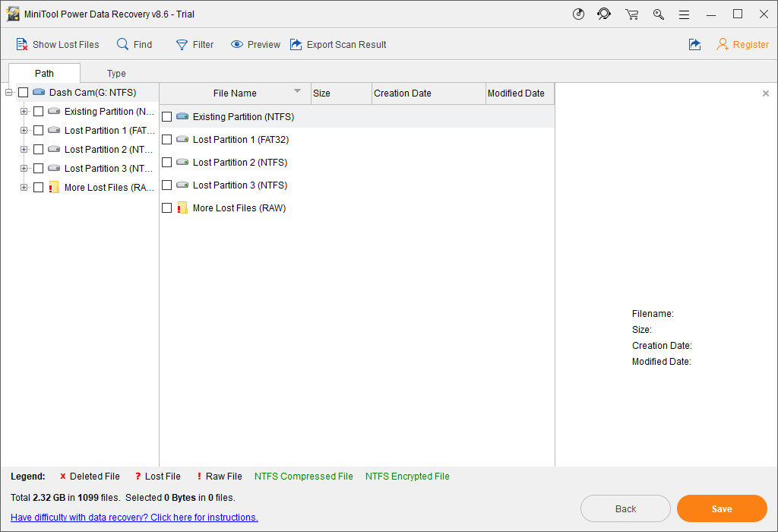Expand Lost Partition 2 in the tree
Image resolution: width=778 pixels, height=532 pixels.
coord(24,150)
